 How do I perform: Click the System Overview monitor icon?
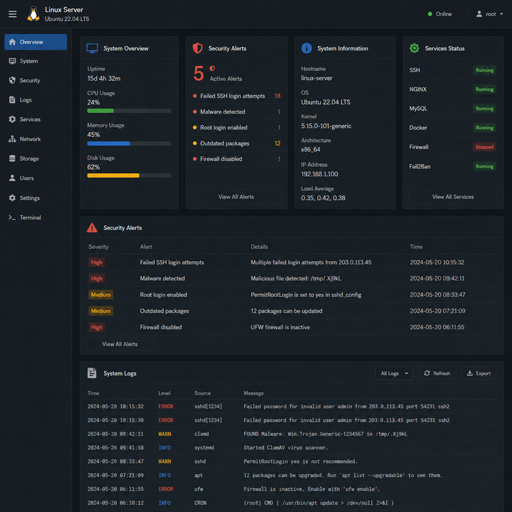click(x=92, y=48)
